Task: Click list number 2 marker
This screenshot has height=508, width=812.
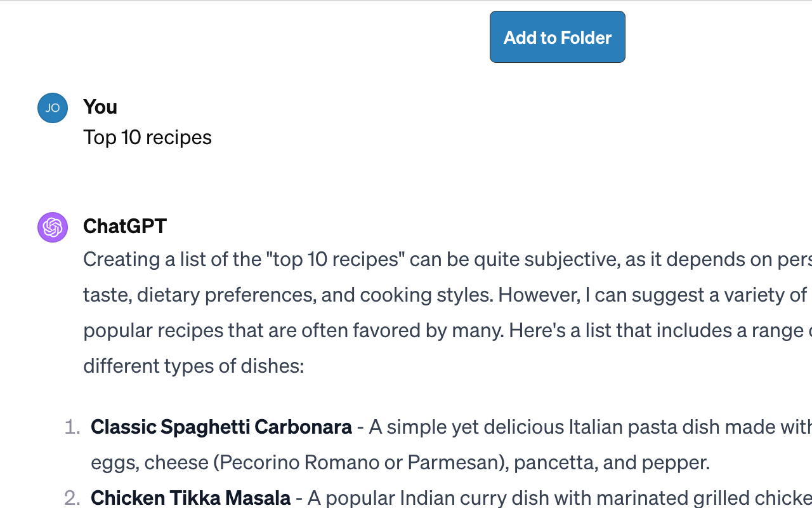Action: [x=72, y=498]
